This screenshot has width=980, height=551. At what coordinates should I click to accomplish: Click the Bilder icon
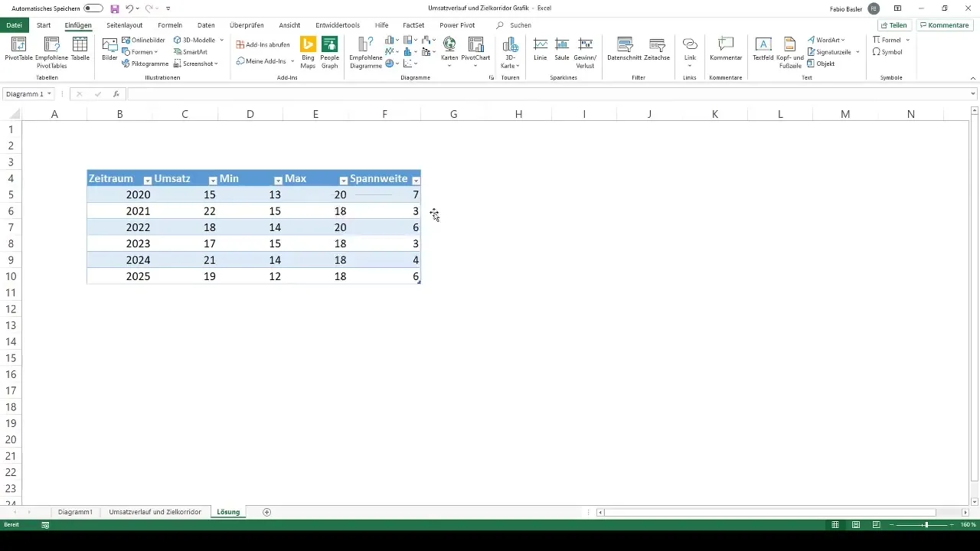[109, 51]
